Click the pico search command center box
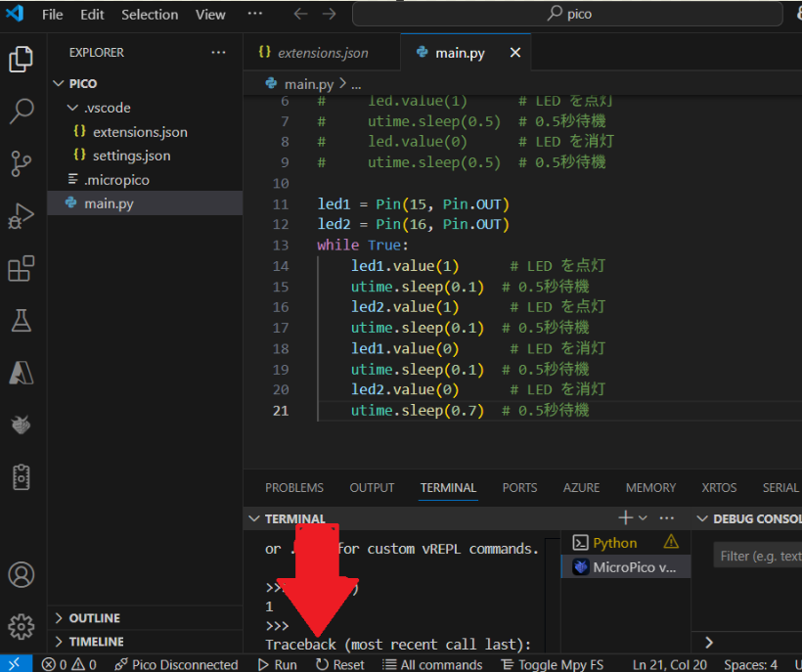 point(567,14)
